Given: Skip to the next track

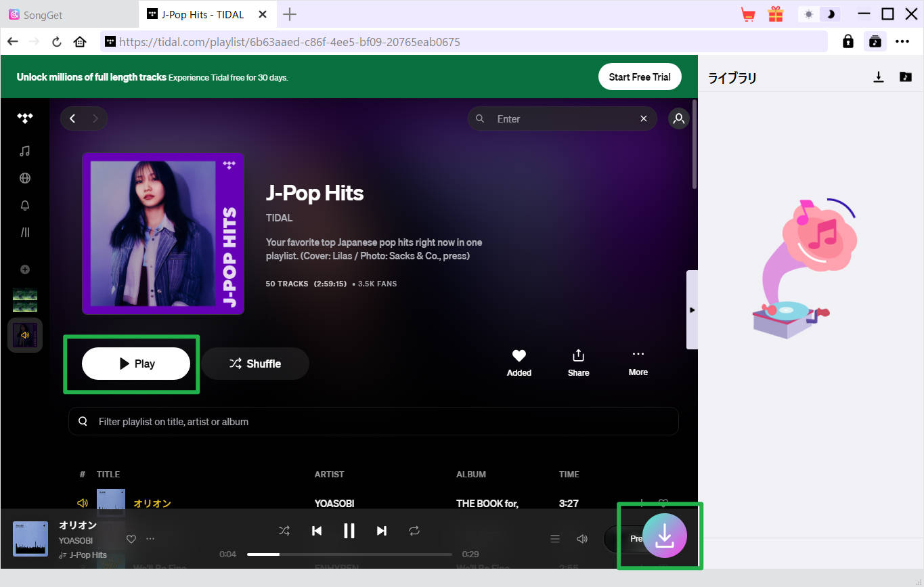Looking at the screenshot, I should coord(382,531).
